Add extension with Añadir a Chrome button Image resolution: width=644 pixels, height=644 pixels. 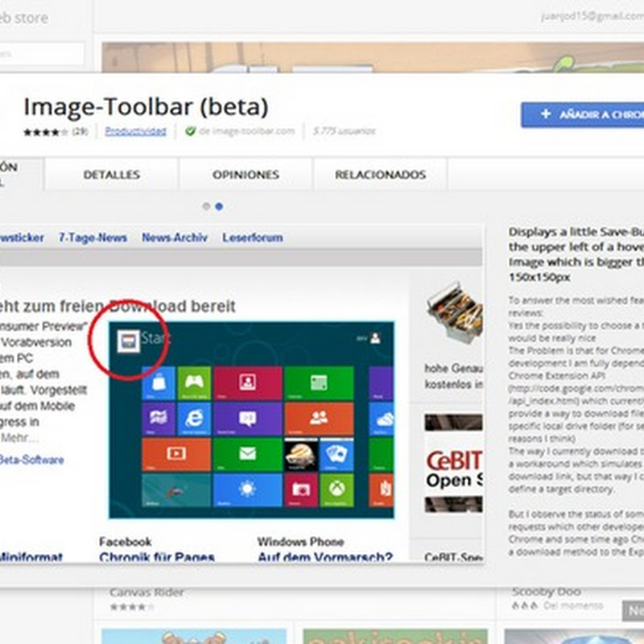point(582,114)
